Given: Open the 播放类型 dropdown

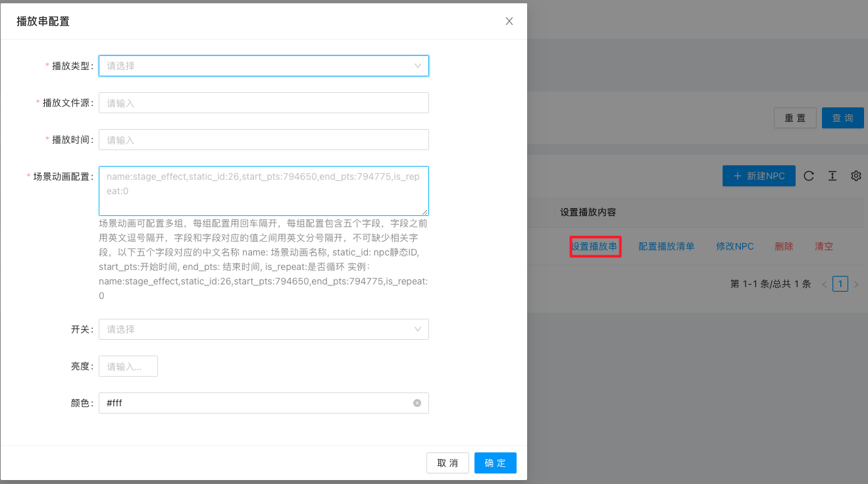Looking at the screenshot, I should click(x=263, y=66).
